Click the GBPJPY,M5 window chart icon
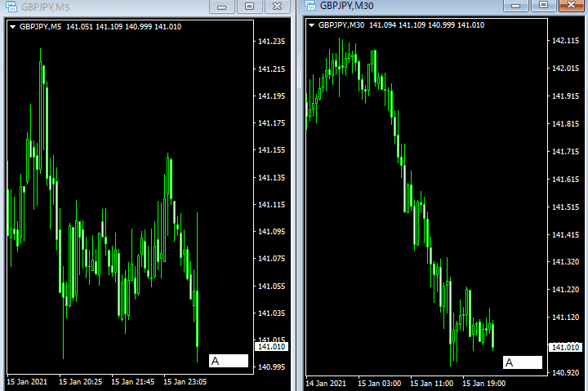 coord(11,7)
